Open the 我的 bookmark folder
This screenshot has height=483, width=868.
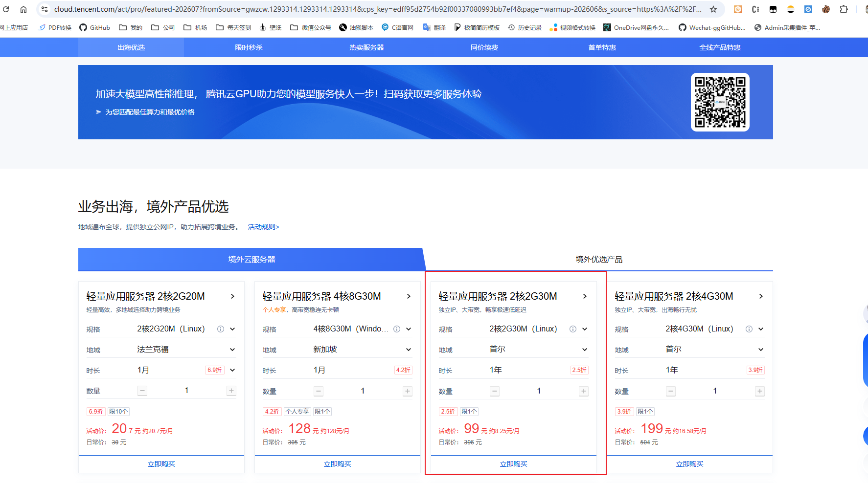tap(131, 28)
